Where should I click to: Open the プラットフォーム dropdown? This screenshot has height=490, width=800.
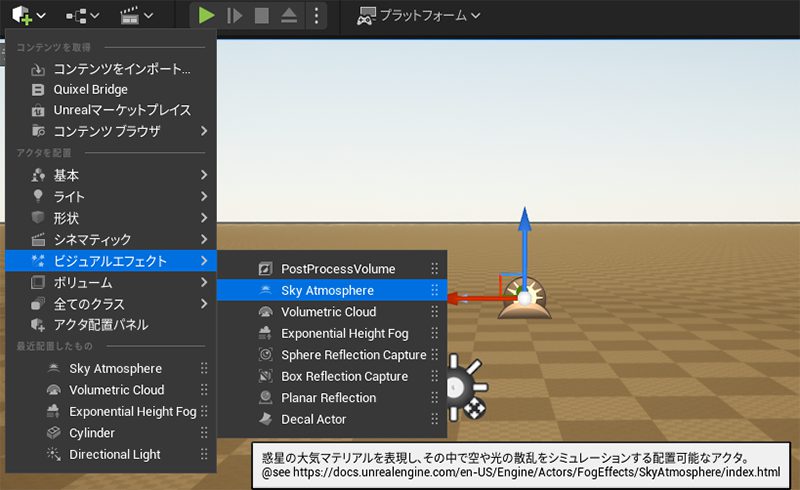point(418,15)
